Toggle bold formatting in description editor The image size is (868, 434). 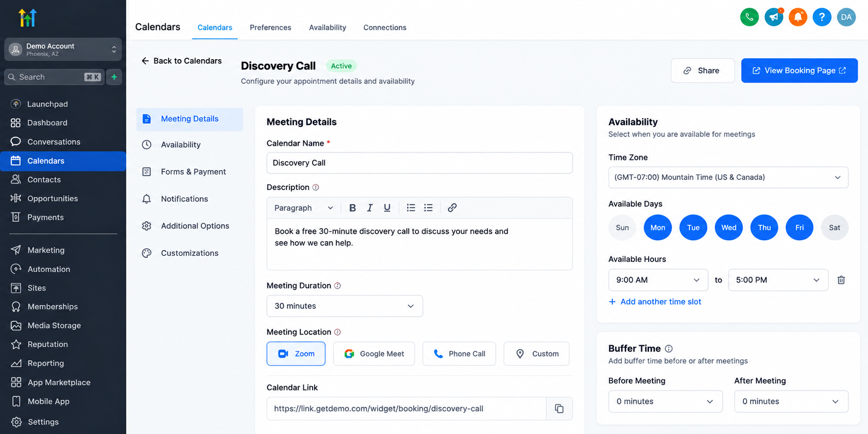(352, 208)
